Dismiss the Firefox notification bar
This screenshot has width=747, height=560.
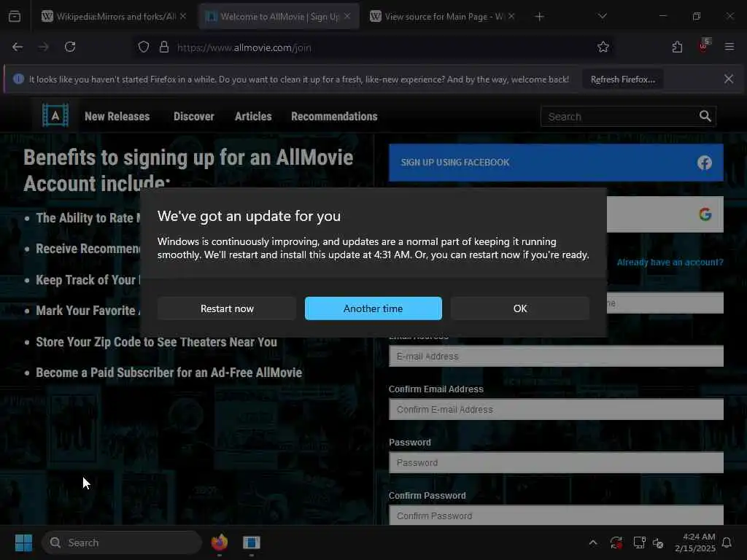(729, 79)
